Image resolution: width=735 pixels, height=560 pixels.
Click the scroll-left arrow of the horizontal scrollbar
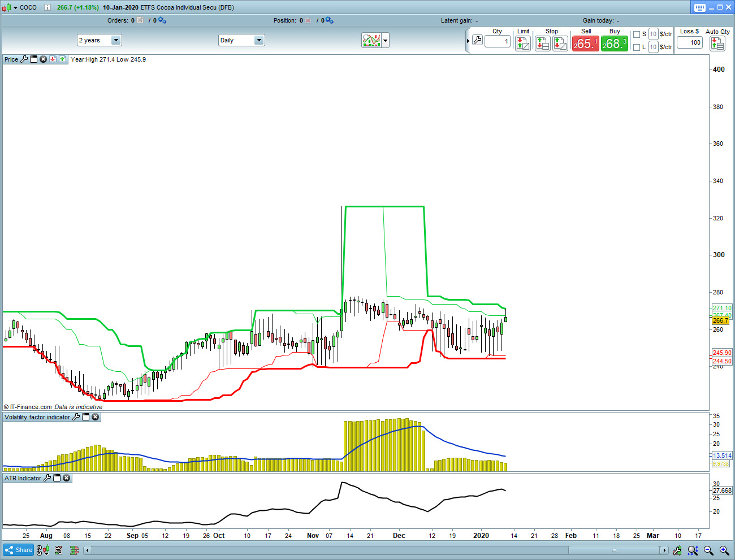pos(87,550)
